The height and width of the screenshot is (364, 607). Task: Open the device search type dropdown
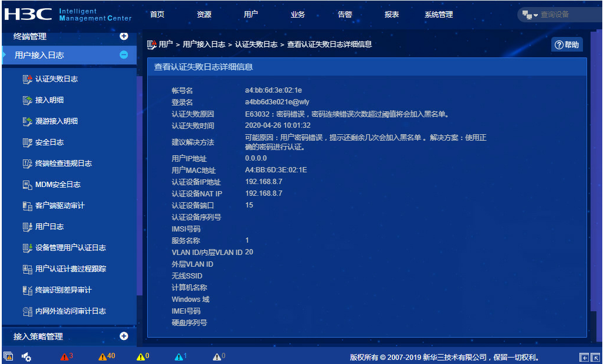[530, 15]
